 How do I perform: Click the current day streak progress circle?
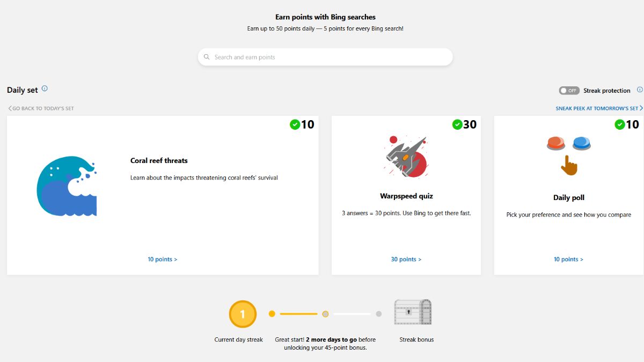pyautogui.click(x=243, y=314)
